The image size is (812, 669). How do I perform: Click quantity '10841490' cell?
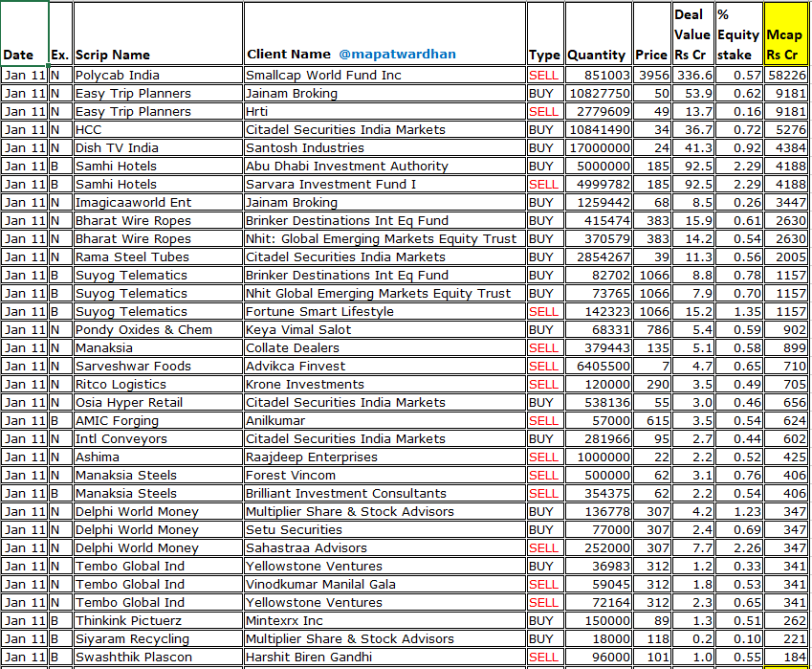coord(598,129)
